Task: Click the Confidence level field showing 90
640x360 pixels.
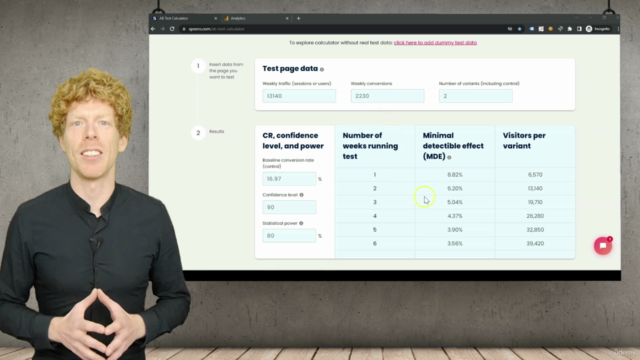Action: click(x=289, y=207)
